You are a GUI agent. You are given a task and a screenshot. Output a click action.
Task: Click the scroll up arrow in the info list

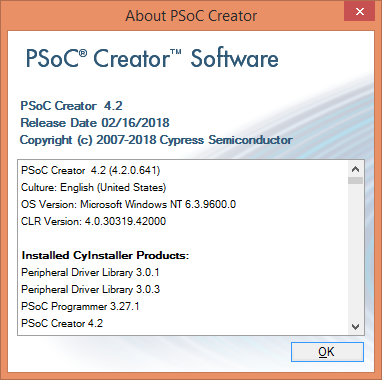[x=355, y=169]
